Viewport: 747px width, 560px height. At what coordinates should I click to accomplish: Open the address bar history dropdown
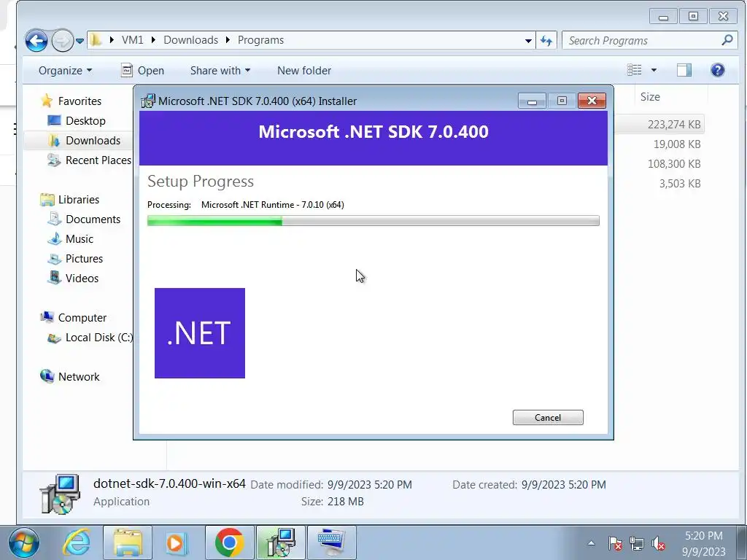coord(528,41)
